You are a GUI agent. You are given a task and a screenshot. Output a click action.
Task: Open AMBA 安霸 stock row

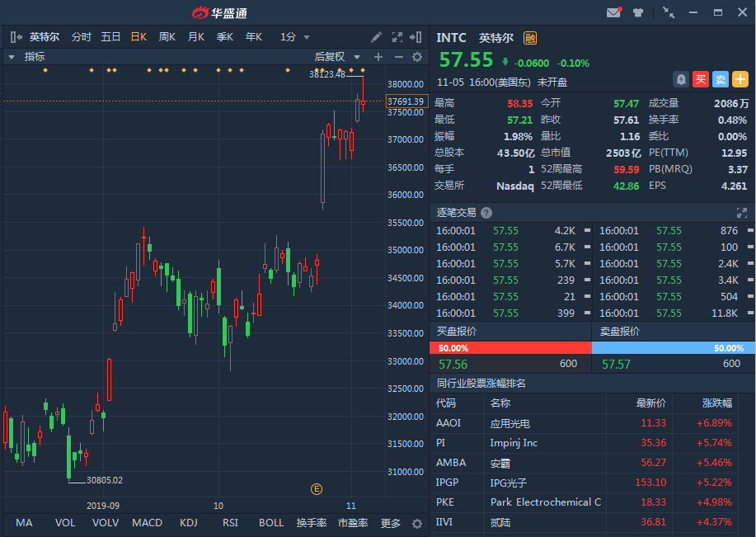[584, 463]
